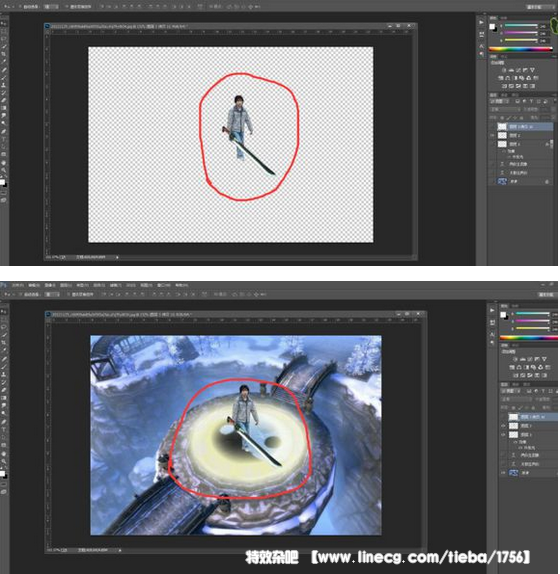Click yellow B slider in snow-scene window
Image resolution: width=560 pixels, height=574 pixels.
(x=533, y=328)
